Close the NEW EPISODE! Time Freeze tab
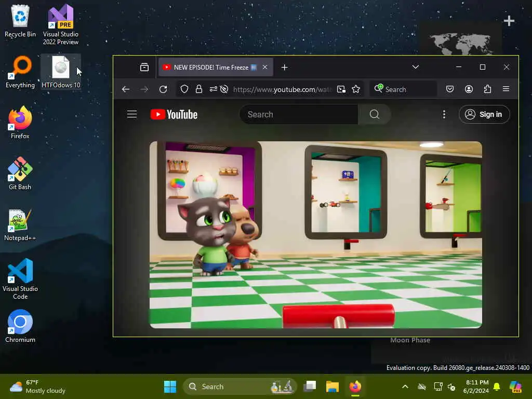This screenshot has width=532, height=399. (265, 67)
